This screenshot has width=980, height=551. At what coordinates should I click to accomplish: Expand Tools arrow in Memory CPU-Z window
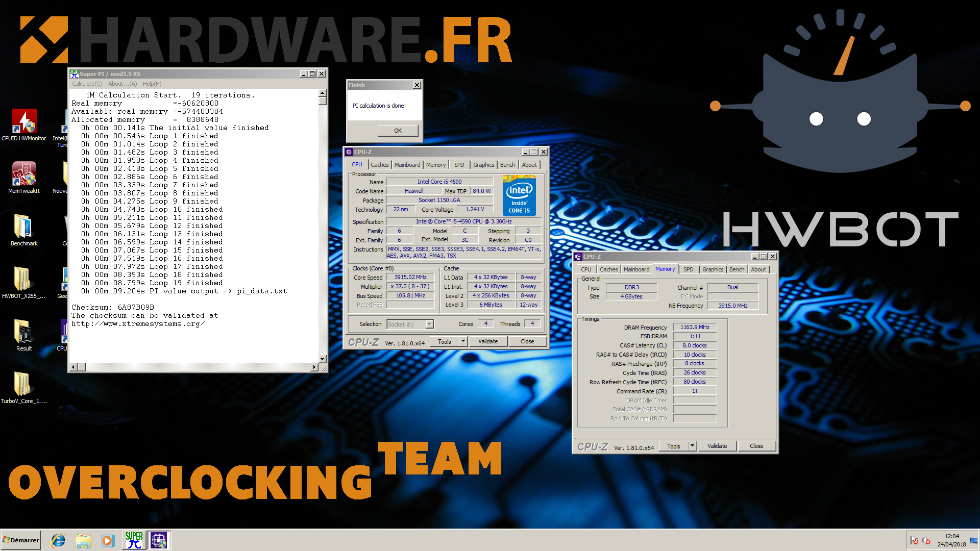tap(692, 446)
